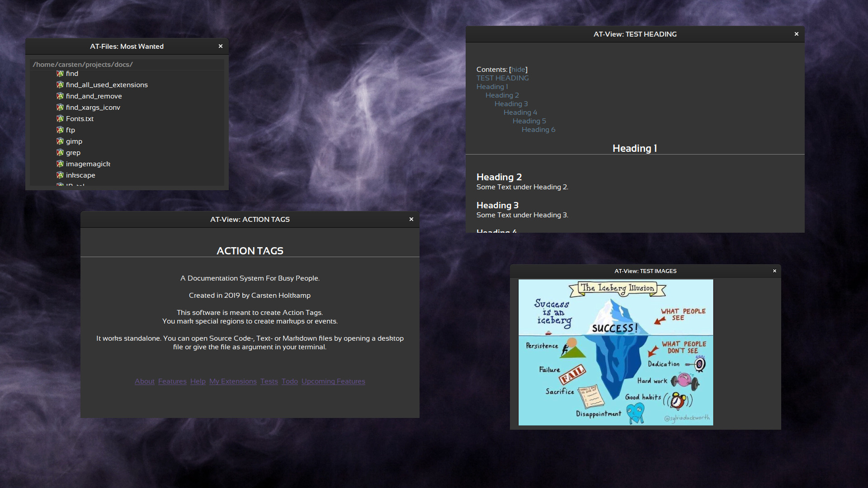
Task: Click the icon beside ftp
Action: point(60,130)
